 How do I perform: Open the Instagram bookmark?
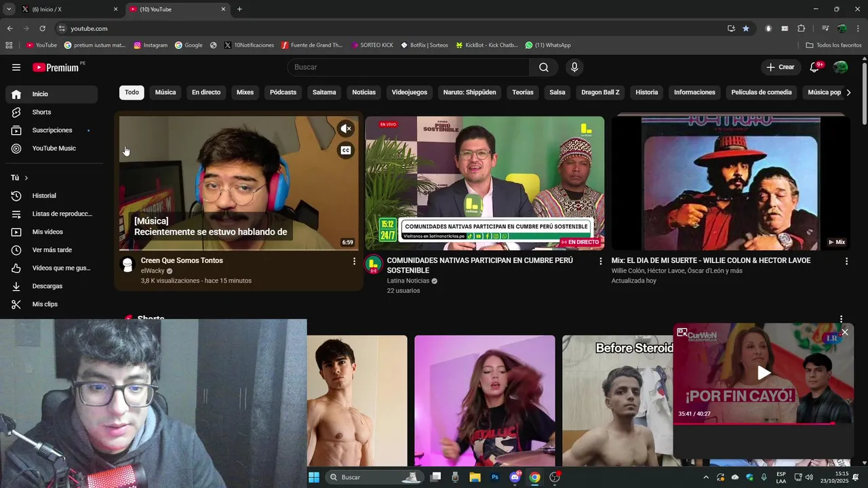151,45
